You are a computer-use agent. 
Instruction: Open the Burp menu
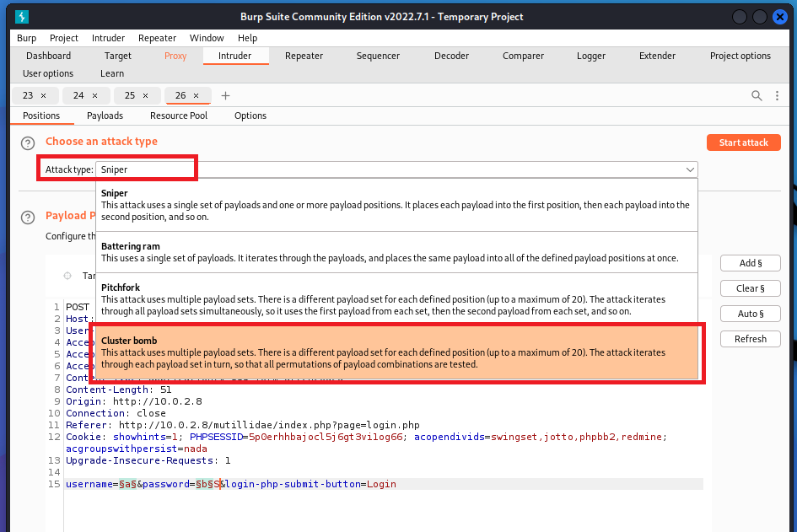[x=26, y=38]
